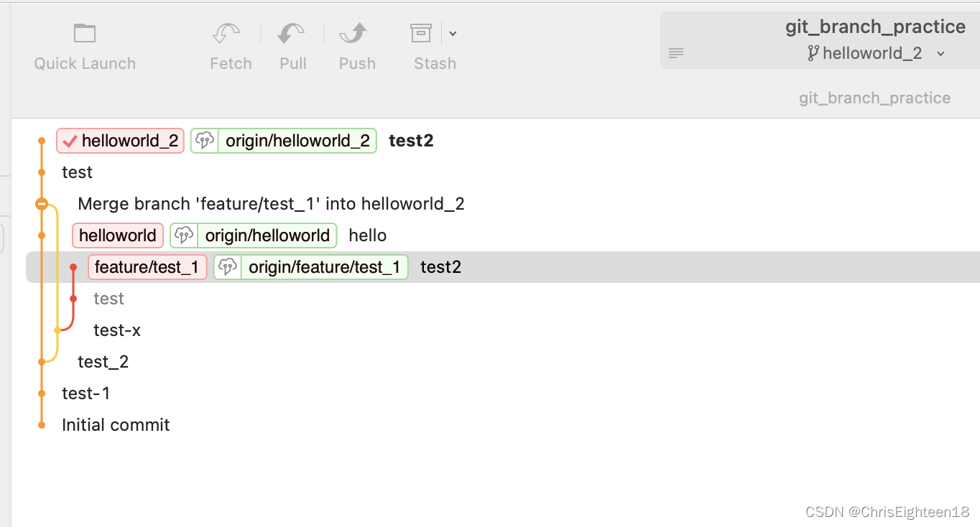Select the top bold test2 commit message
The image size is (980, 527).
click(411, 141)
